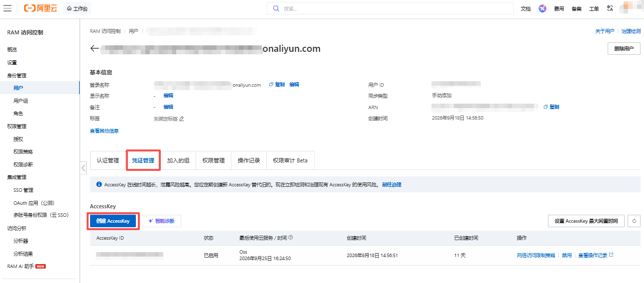The height and width of the screenshot is (283, 644).
Task: Open 工单 in top bar
Action: pyautogui.click(x=594, y=8)
